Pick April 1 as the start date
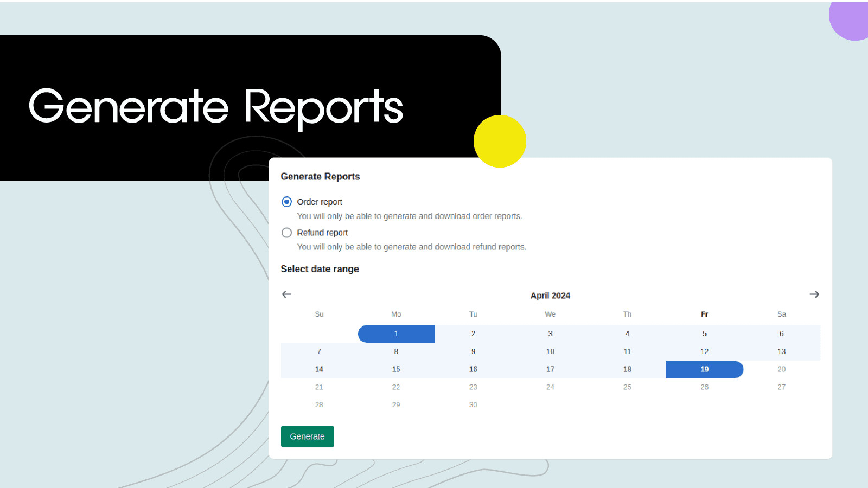Image resolution: width=868 pixels, height=488 pixels. click(x=396, y=334)
